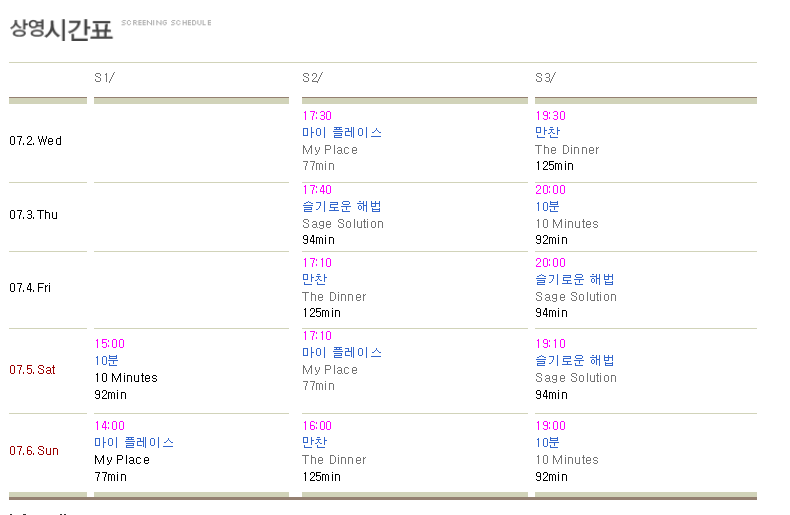The height and width of the screenshot is (515, 790).
Task: Click 125min runtime on Friday
Action: [x=321, y=313]
